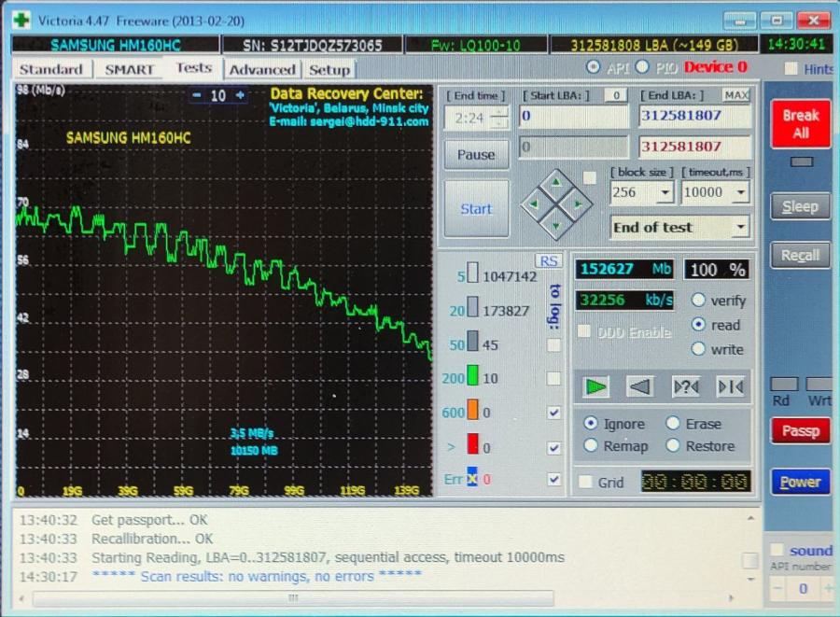Enable the Grid checkbox
840x617 pixels.
click(585, 483)
